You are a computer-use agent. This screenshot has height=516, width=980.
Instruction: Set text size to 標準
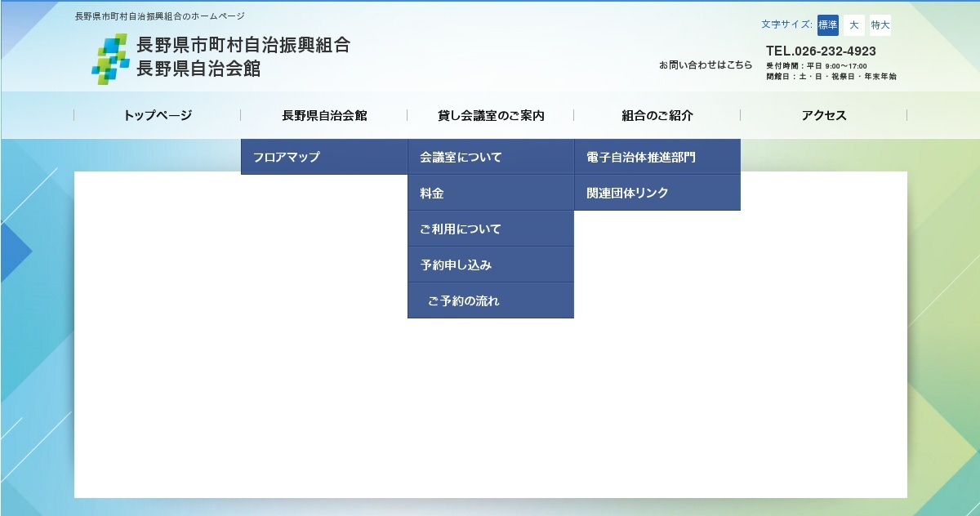coord(827,25)
